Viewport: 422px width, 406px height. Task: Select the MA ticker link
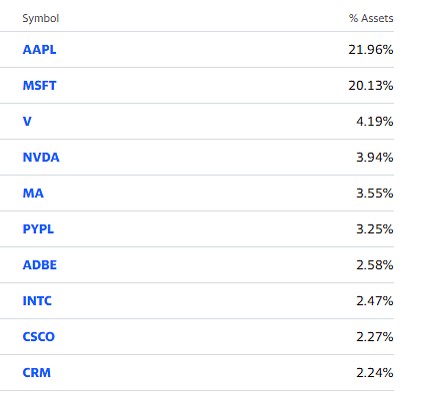(33, 193)
